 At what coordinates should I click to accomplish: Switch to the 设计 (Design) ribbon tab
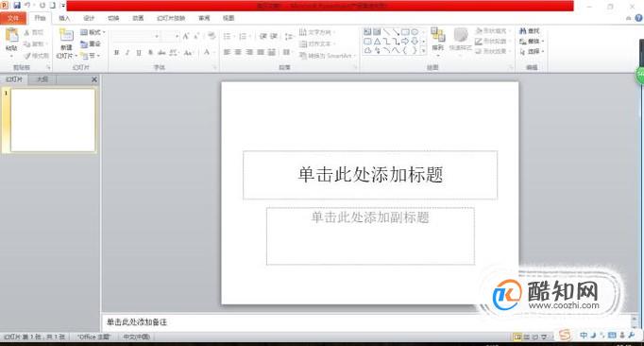[x=89, y=18]
